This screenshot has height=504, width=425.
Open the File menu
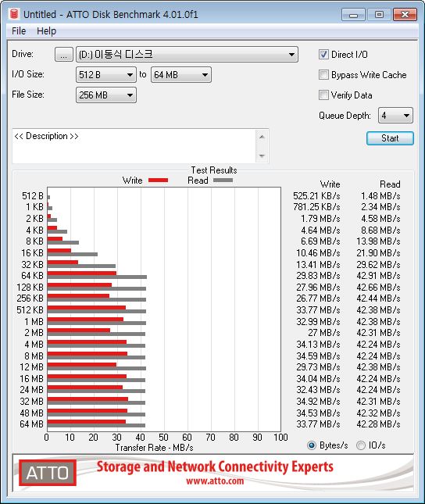pyautogui.click(x=19, y=31)
